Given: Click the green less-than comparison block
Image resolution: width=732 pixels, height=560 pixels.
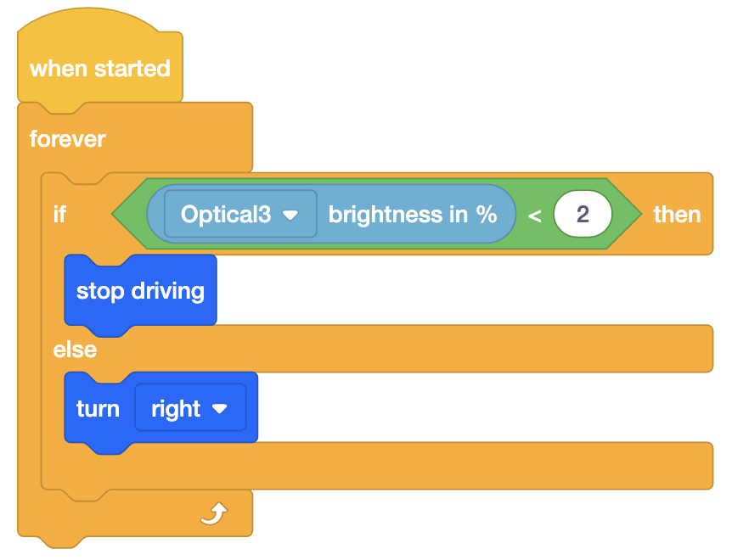Looking at the screenshot, I should tap(136, 215).
